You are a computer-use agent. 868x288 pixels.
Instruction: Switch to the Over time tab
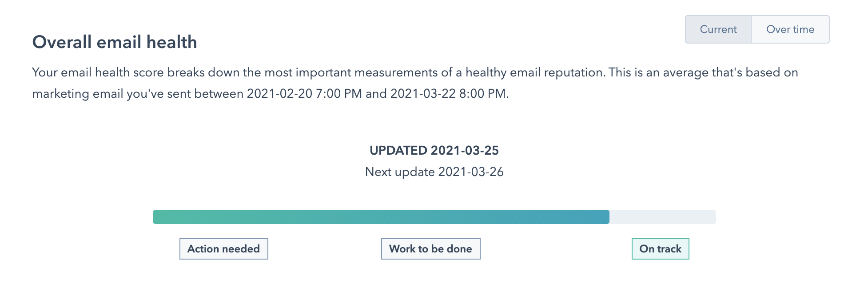[x=790, y=29]
